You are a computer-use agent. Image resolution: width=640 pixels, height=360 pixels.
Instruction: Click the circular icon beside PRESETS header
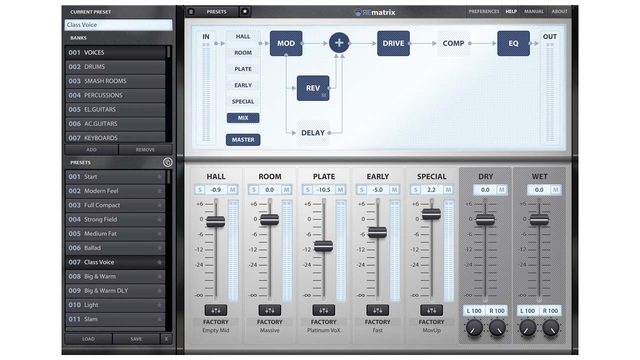[x=167, y=162]
